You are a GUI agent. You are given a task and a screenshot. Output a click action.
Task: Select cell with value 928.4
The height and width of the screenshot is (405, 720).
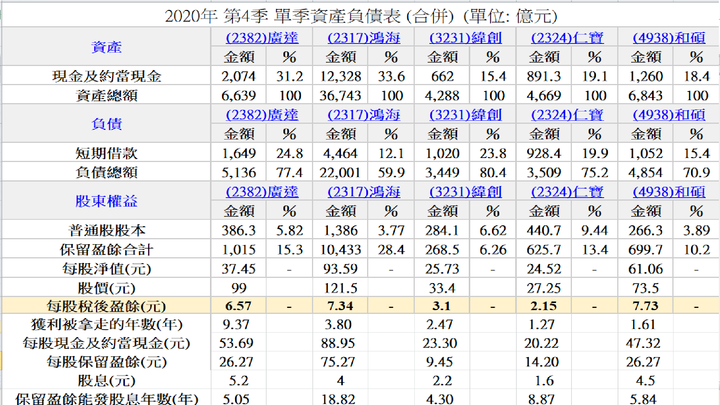click(x=544, y=153)
